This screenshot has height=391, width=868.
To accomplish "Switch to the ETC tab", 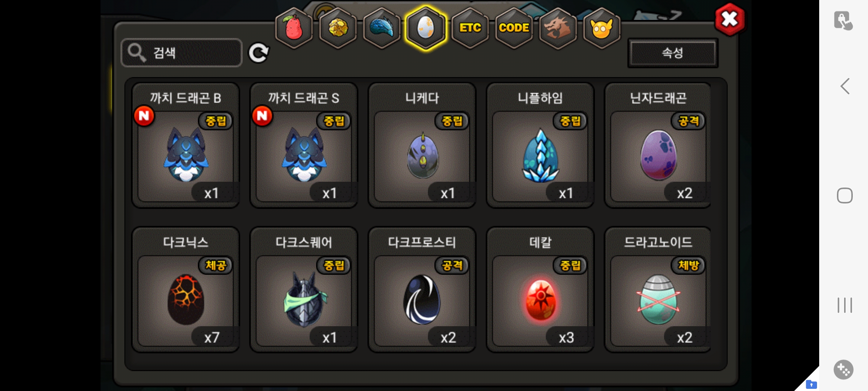I will (470, 28).
